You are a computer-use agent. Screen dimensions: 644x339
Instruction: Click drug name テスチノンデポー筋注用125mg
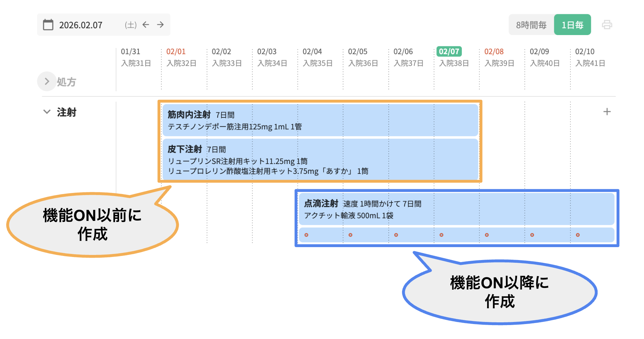point(220,127)
